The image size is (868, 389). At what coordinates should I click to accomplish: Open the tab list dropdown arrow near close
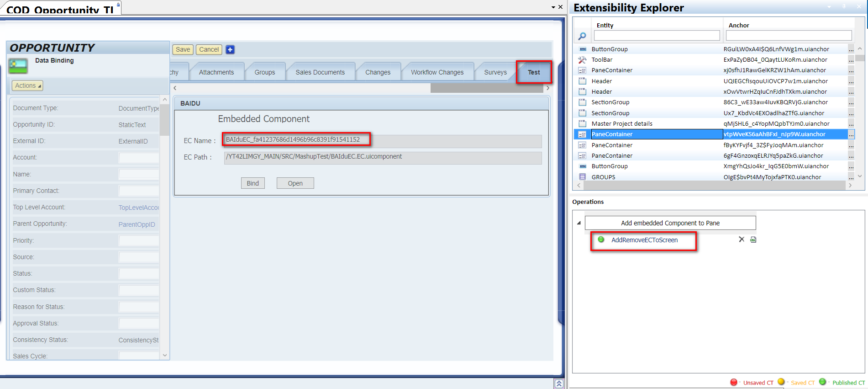553,7
